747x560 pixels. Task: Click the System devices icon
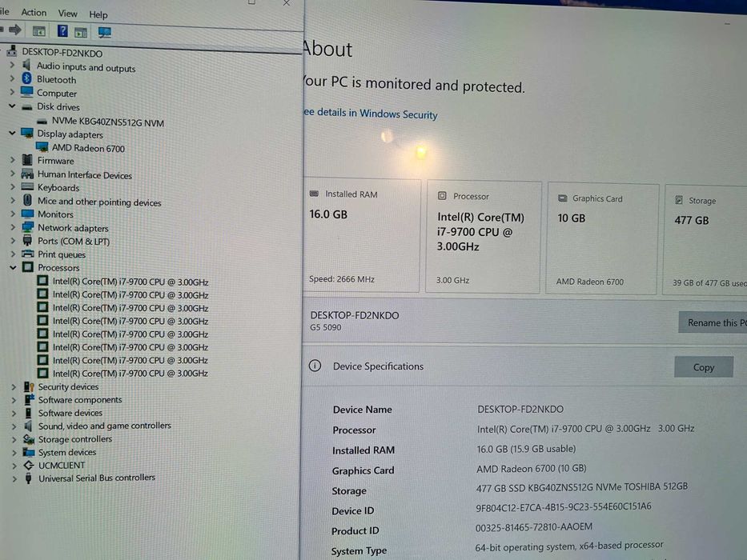tap(29, 451)
